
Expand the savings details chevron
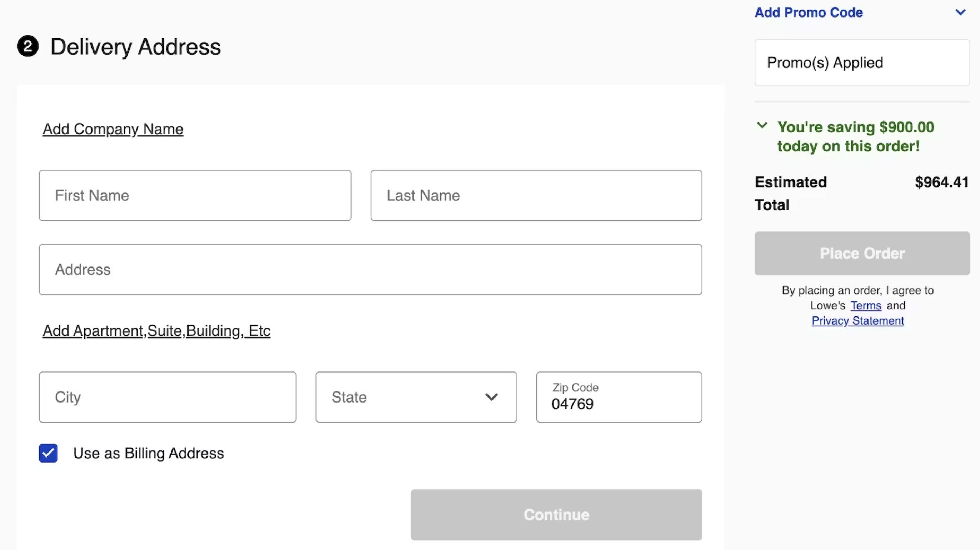pyautogui.click(x=762, y=125)
